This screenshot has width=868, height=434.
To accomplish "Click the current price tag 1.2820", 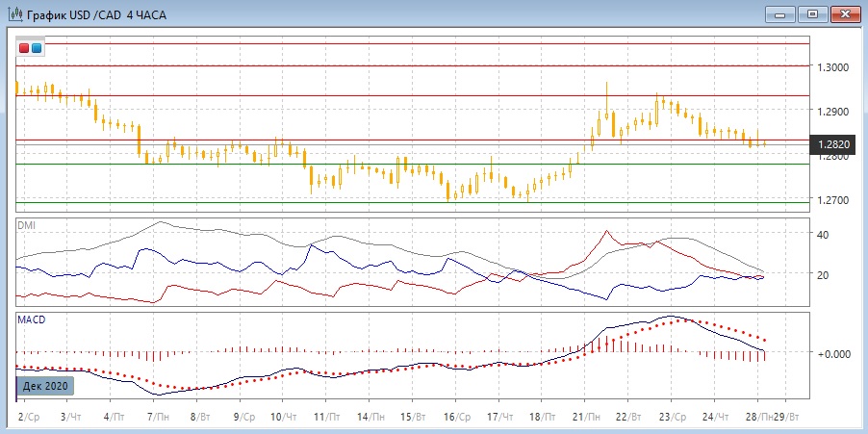I will 833,145.
